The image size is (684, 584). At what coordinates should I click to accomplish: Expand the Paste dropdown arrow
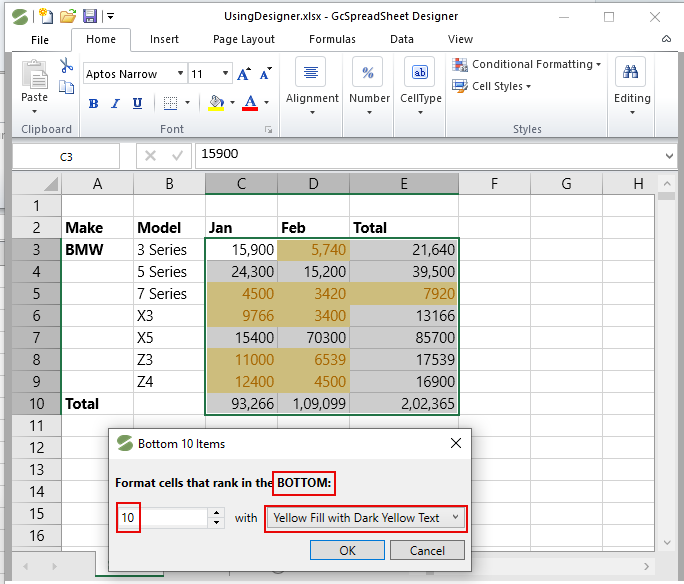34,112
